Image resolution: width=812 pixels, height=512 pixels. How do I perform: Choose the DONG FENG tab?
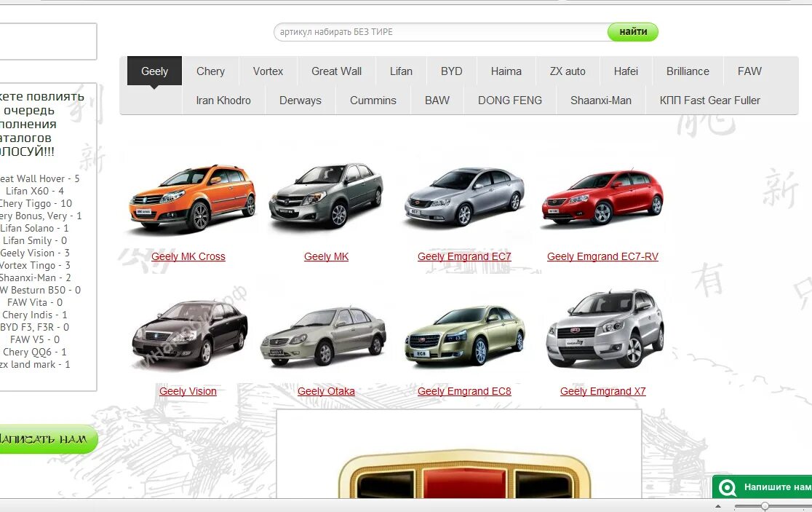pos(509,100)
